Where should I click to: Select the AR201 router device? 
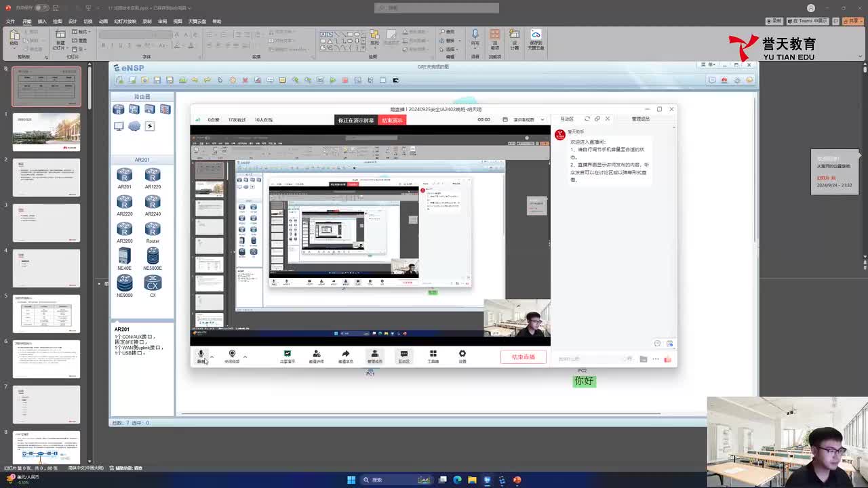click(124, 178)
